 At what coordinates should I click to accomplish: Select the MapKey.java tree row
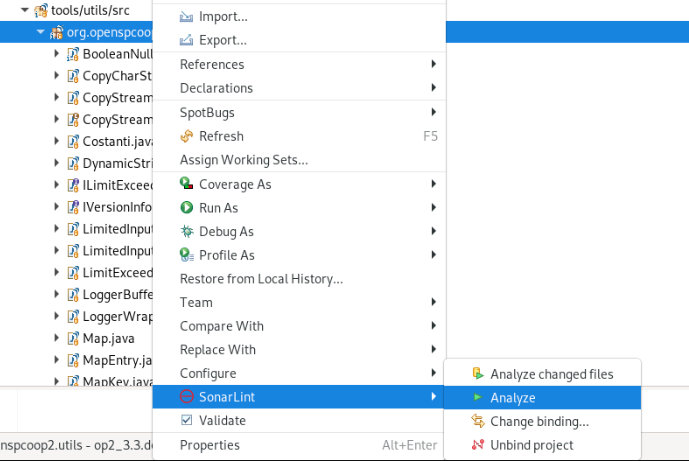76,381
